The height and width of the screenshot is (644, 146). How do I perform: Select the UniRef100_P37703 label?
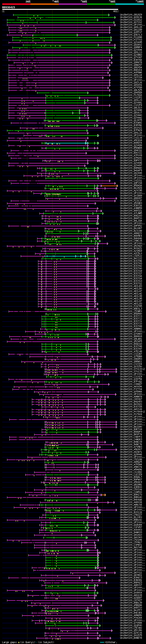(131, 40)
